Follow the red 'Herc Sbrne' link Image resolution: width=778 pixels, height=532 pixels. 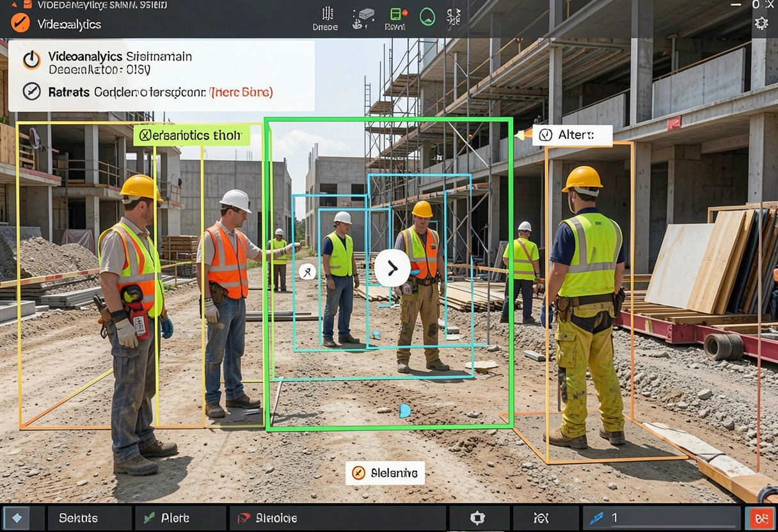[x=242, y=92]
